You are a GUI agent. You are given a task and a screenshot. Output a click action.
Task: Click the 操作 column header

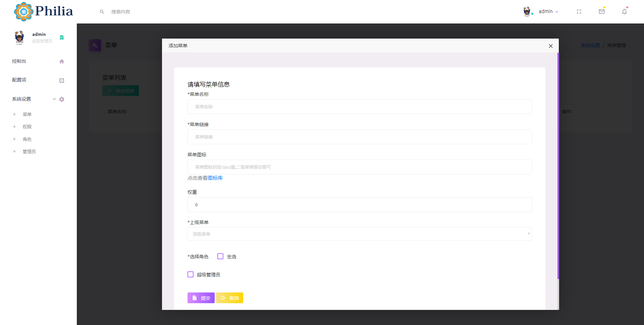(567, 112)
